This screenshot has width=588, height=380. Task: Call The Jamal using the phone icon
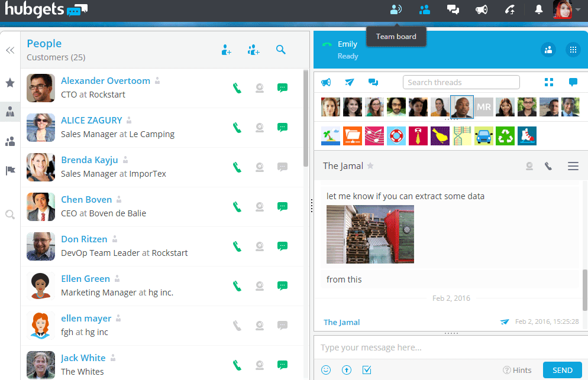(x=548, y=166)
